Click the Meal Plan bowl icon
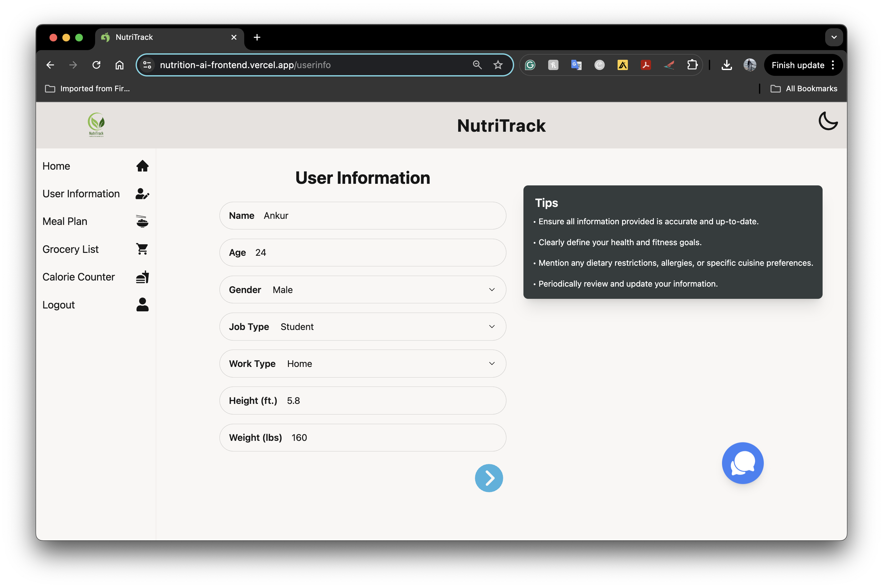 [x=142, y=221]
